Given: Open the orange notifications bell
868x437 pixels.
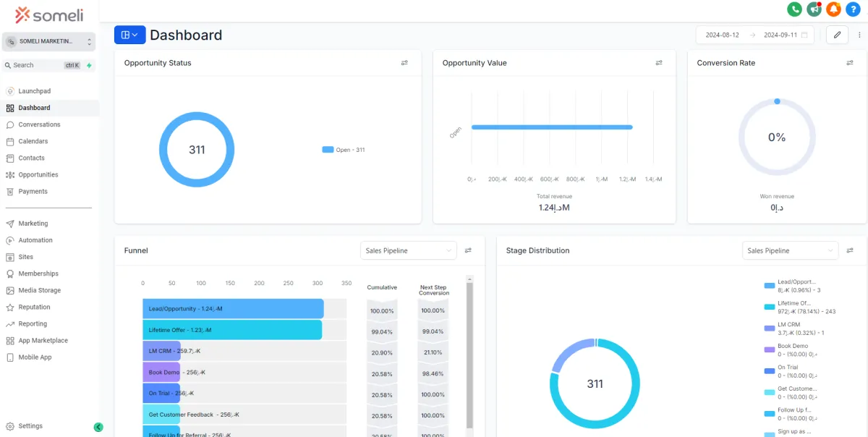Looking at the screenshot, I should (x=833, y=9).
